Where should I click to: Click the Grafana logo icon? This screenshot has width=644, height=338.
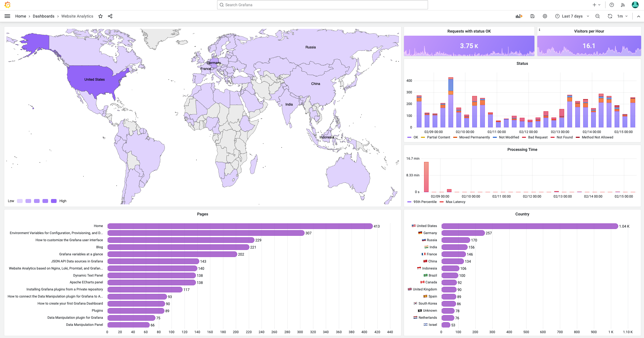point(7,5)
